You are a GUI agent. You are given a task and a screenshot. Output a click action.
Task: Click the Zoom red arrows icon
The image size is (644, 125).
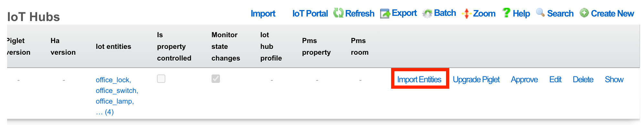coord(466,13)
